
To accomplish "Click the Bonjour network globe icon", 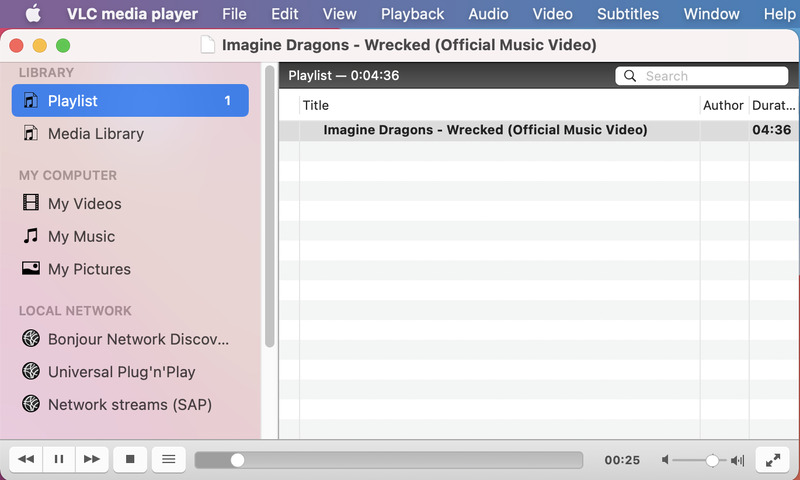I will 31,338.
